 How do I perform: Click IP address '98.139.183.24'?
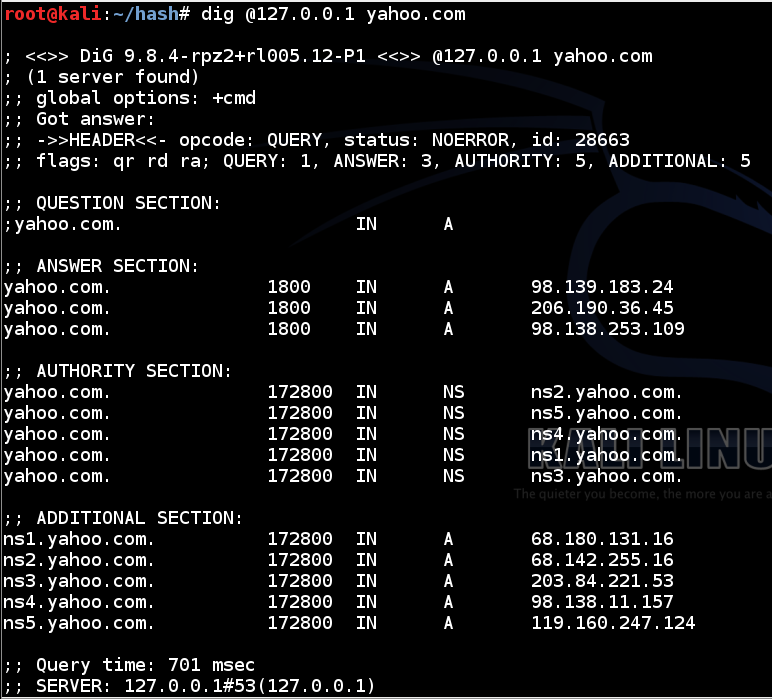[x=602, y=287]
